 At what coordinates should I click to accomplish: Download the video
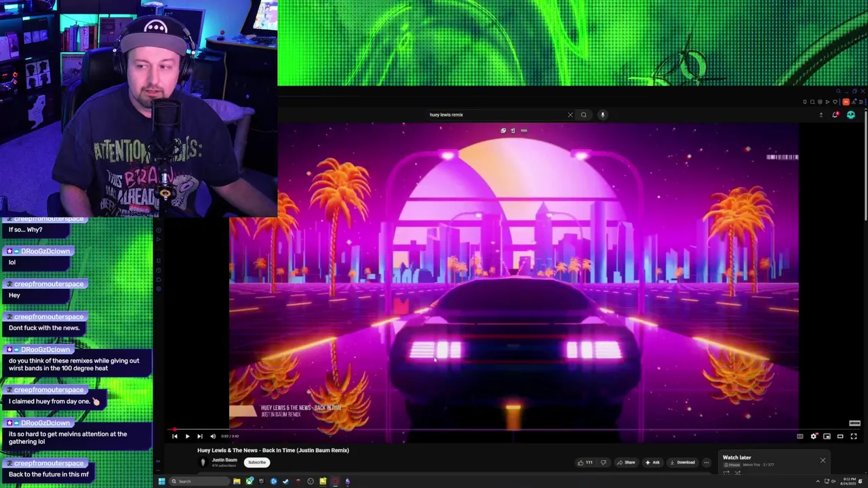682,462
